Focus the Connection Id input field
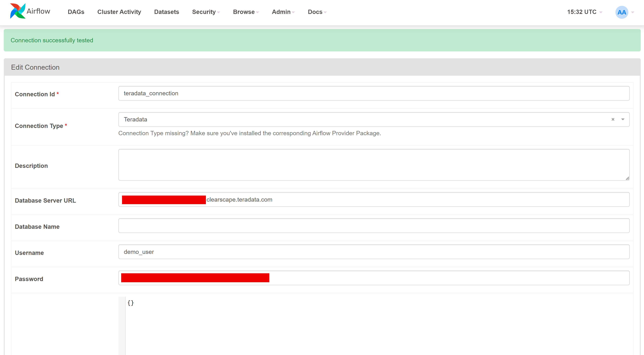 tap(374, 93)
